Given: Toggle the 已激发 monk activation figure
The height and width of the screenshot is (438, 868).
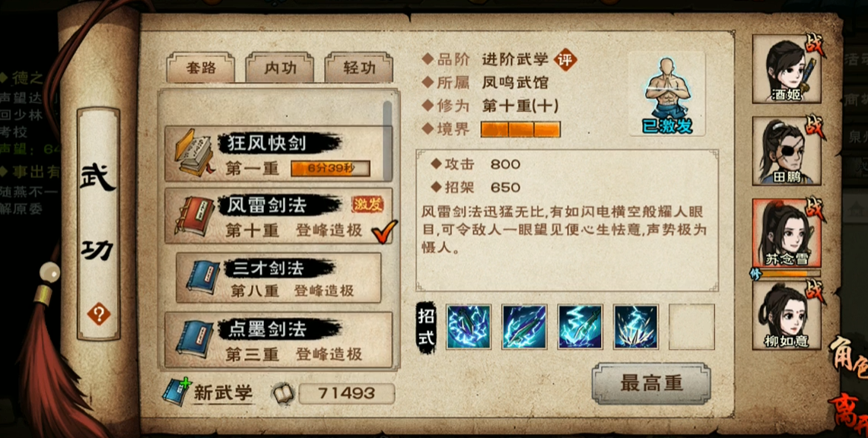Looking at the screenshot, I should point(667,94).
